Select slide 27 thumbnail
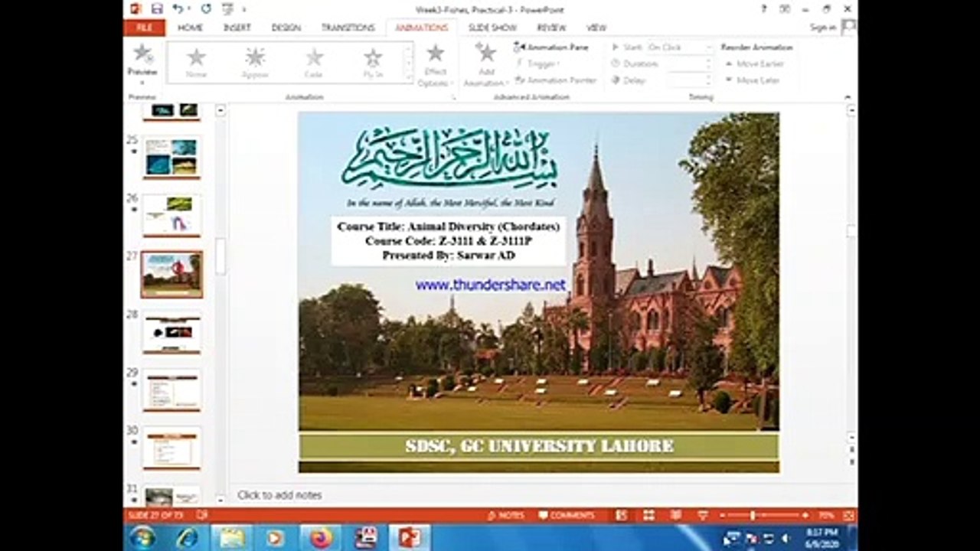The height and width of the screenshot is (551, 980). pos(171,274)
